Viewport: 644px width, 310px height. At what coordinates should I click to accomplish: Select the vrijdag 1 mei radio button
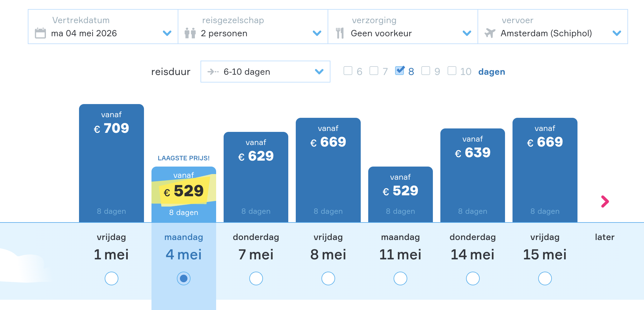[111, 278]
